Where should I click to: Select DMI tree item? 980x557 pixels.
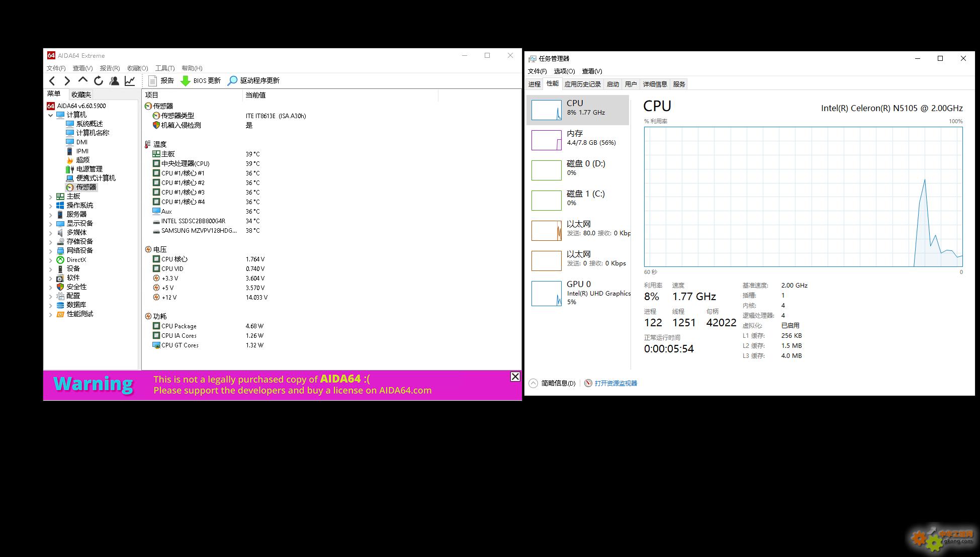(76, 142)
